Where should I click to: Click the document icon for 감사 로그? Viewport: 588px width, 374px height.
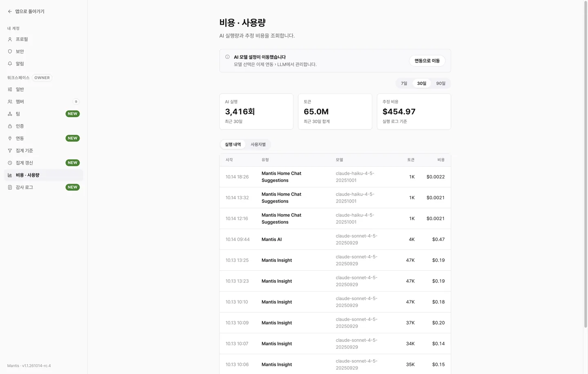[x=10, y=187]
